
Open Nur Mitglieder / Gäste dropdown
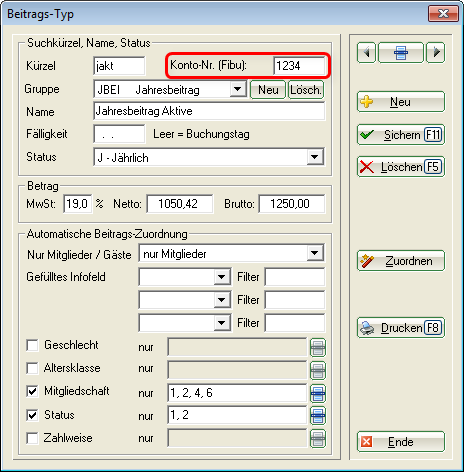point(315,253)
